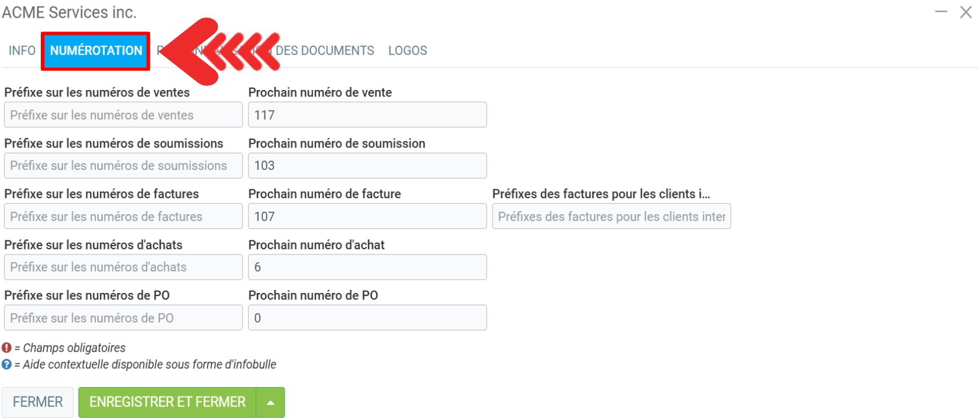Click the red mandatory fields legend icon
Image resolution: width=980 pixels, height=419 pixels.
[x=7, y=348]
